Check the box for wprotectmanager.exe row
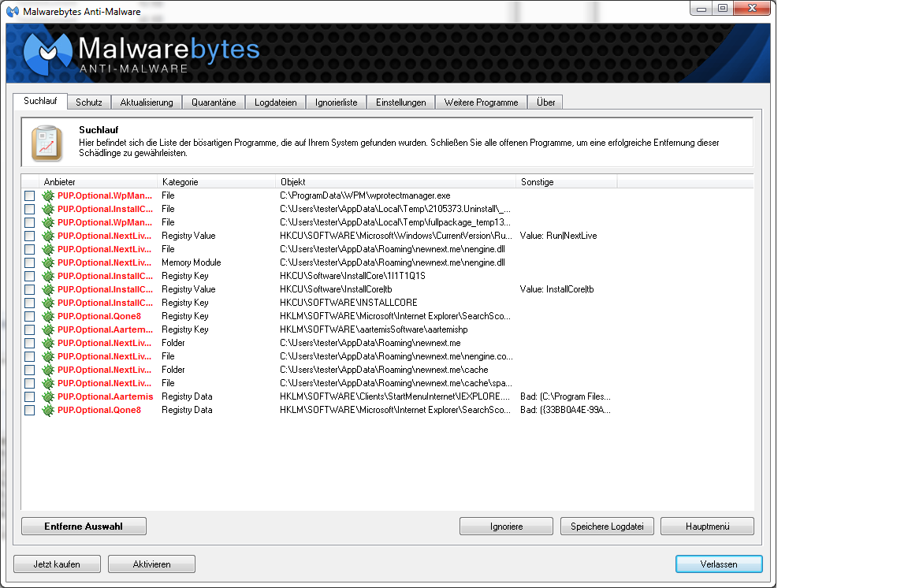The image size is (908, 588). (29, 195)
